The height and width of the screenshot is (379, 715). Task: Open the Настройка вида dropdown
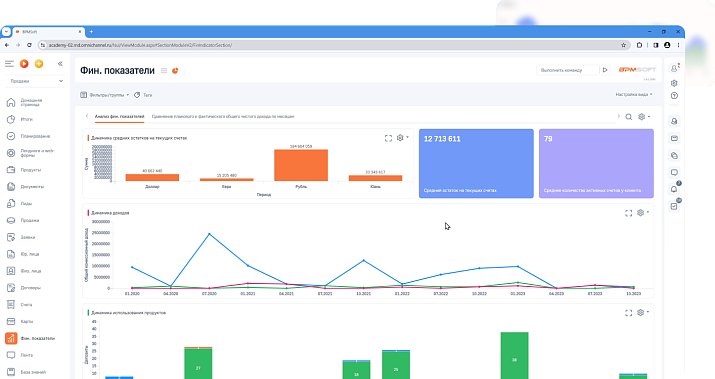point(634,94)
